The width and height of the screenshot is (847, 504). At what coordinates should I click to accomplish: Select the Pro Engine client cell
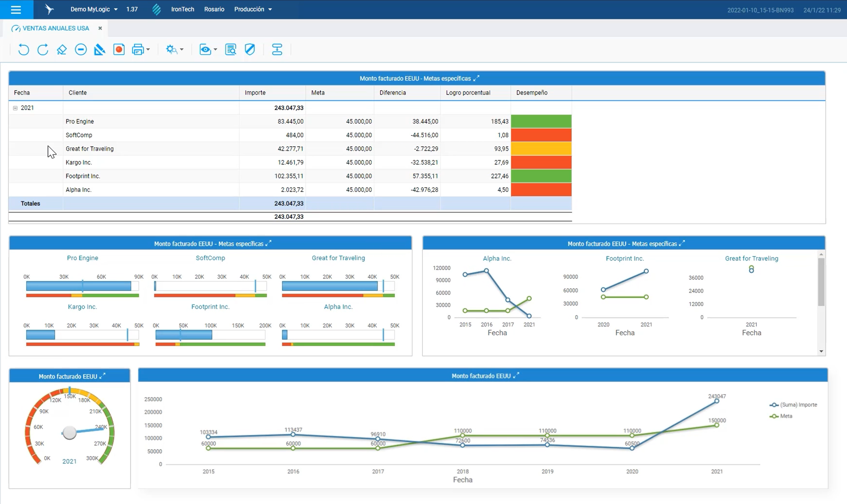(x=151, y=121)
